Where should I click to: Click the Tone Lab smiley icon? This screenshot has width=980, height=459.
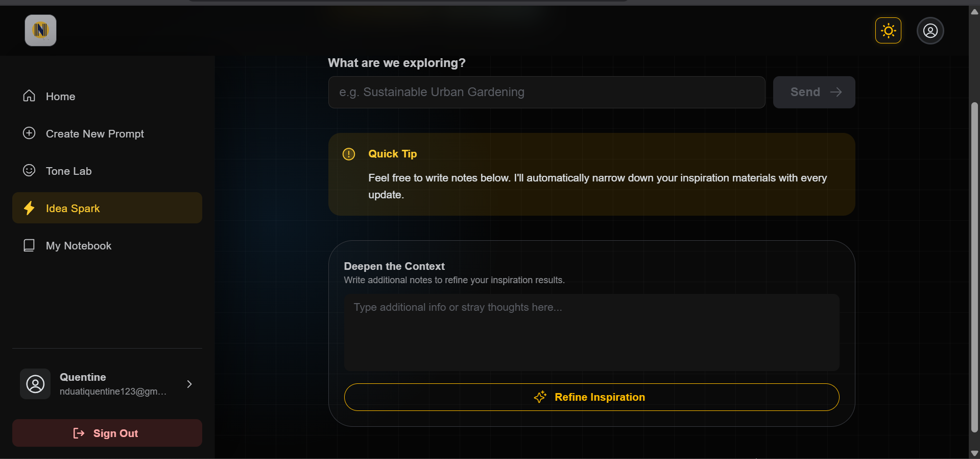pos(29,171)
